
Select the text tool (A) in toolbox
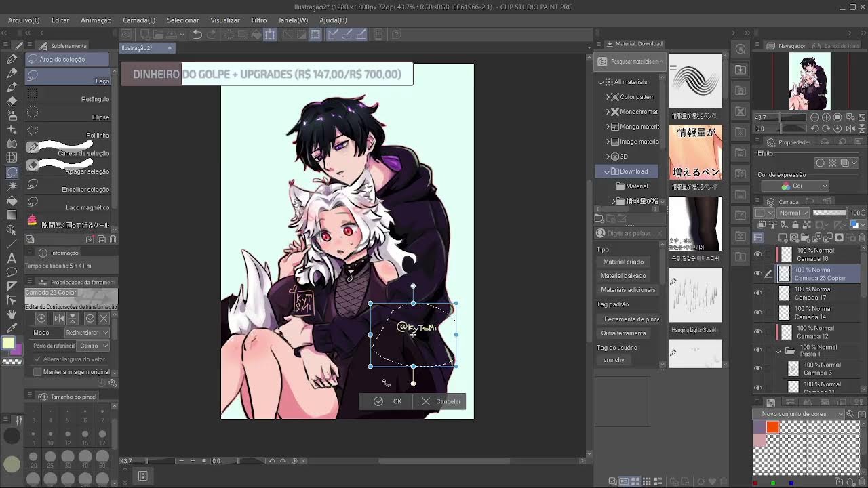click(12, 258)
